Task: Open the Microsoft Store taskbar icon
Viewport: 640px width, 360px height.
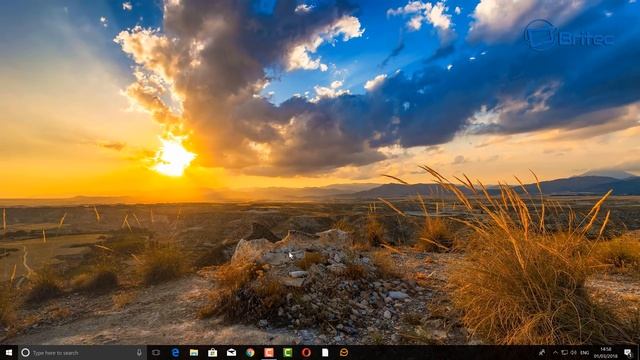Action: [213, 353]
